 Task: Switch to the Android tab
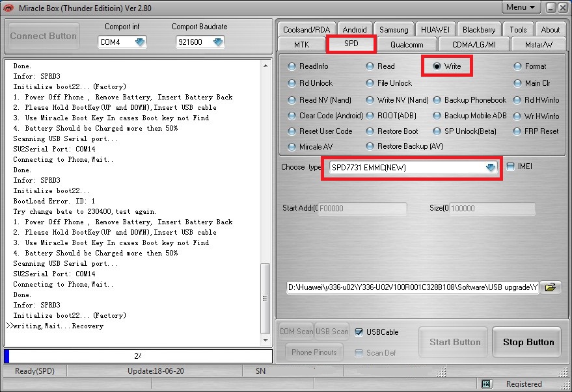(355, 29)
